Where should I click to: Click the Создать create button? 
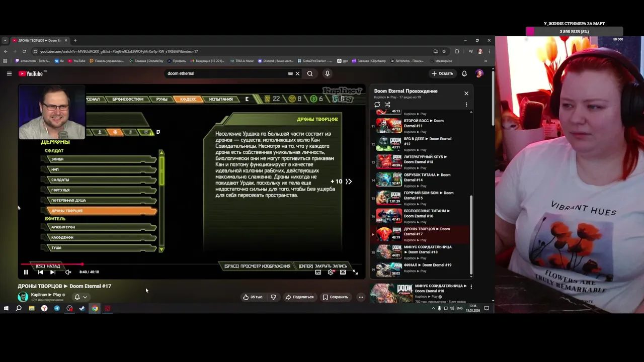pyautogui.click(x=442, y=73)
